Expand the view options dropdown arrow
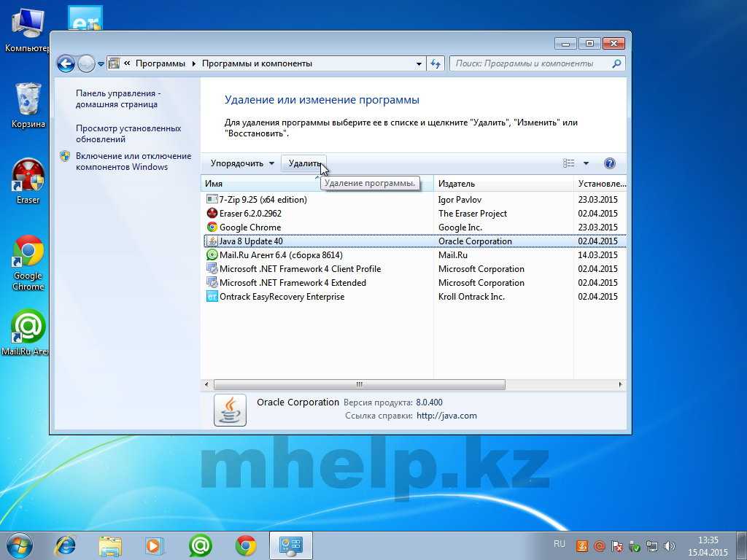This screenshot has width=747, height=560. coord(586,163)
